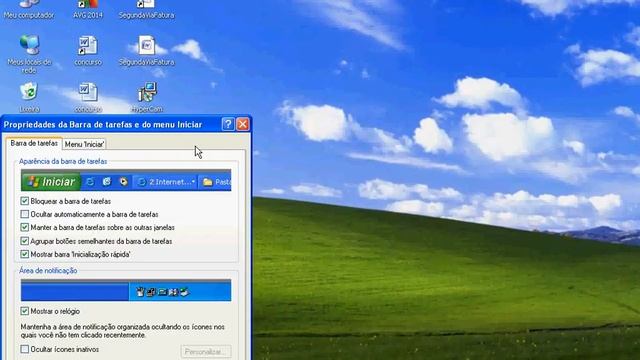The width and height of the screenshot is (640, 360).
Task: Click the Área de notificação group label
Action: click(48, 270)
